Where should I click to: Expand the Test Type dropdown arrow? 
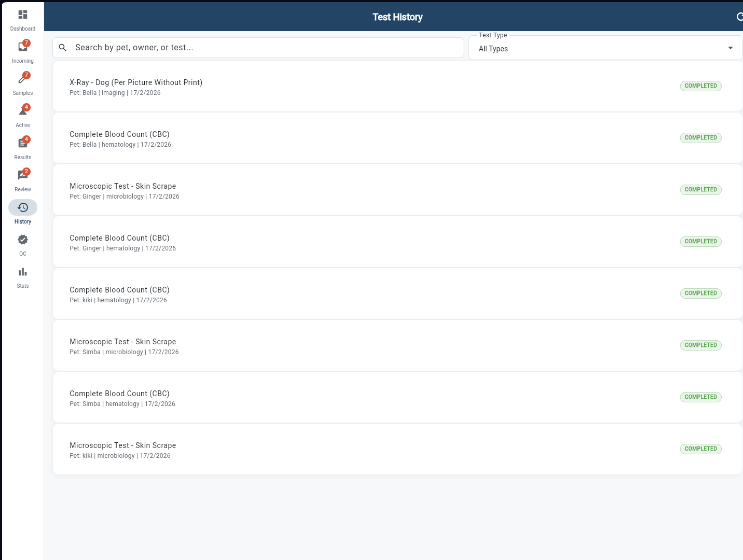730,48
